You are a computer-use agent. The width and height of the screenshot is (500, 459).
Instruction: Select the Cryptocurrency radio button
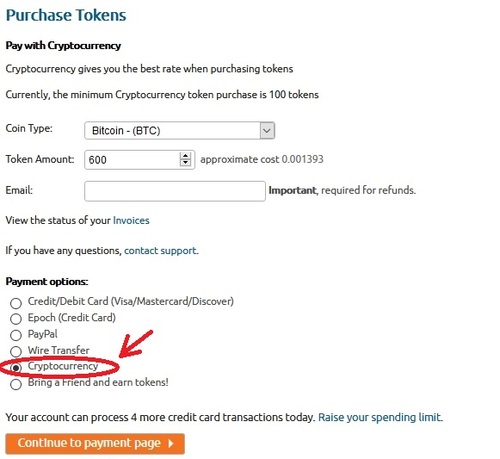[x=16, y=367]
